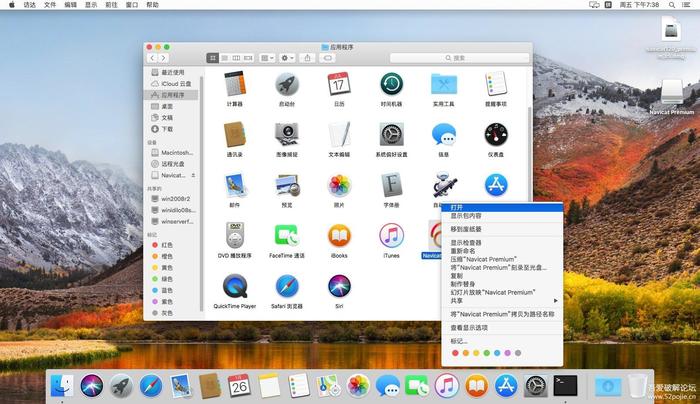This screenshot has height=404, width=700.
Task: Apply the green tag in the context menu
Action: (x=487, y=353)
